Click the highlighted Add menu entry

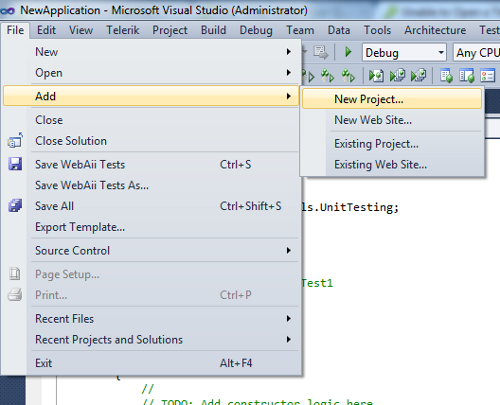(151, 96)
